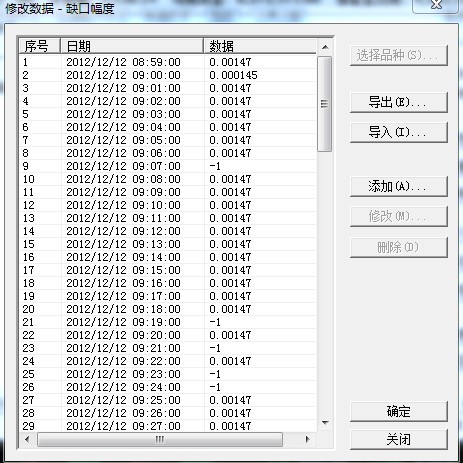The width and height of the screenshot is (463, 463).
Task: Select row 20 dated 09:18:00
Action: (x=168, y=309)
